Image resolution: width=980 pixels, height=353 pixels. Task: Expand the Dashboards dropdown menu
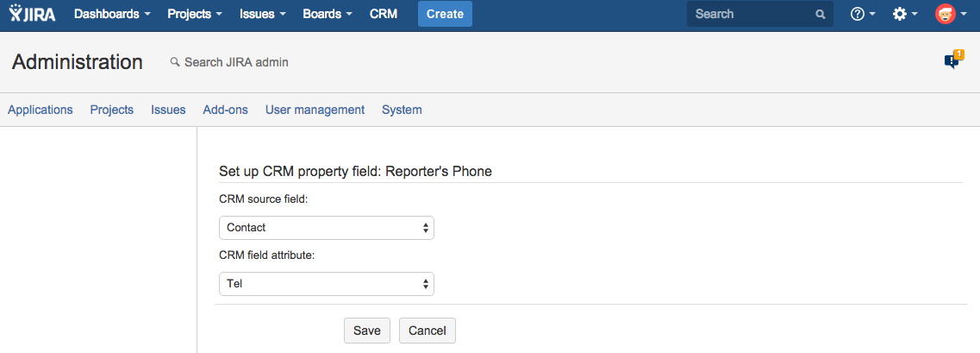point(112,14)
